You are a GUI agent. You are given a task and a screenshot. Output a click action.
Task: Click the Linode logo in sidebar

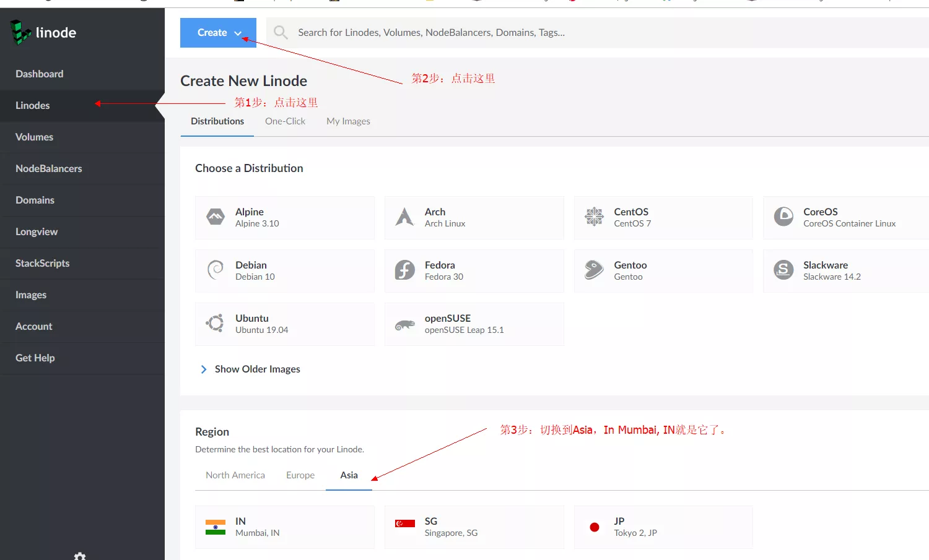[43, 32]
